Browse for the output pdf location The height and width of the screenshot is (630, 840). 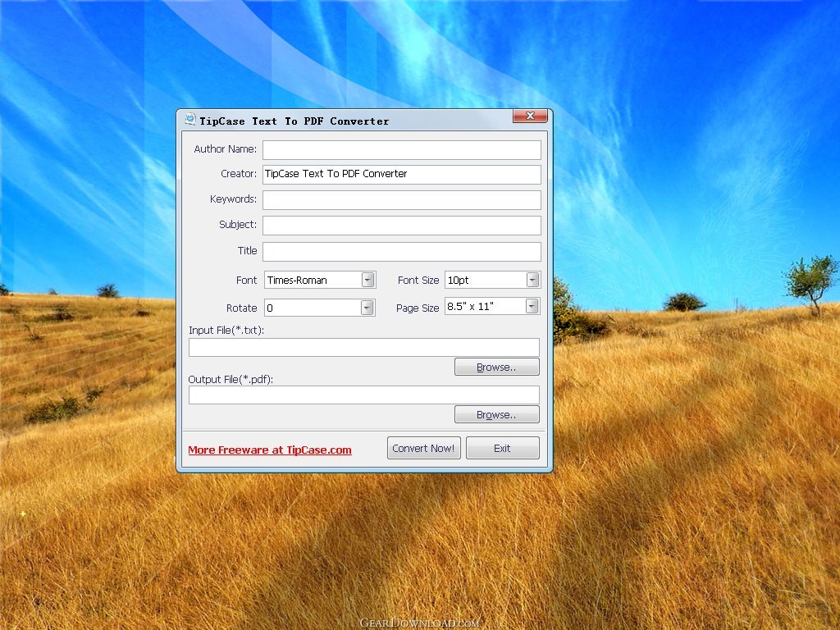496,414
